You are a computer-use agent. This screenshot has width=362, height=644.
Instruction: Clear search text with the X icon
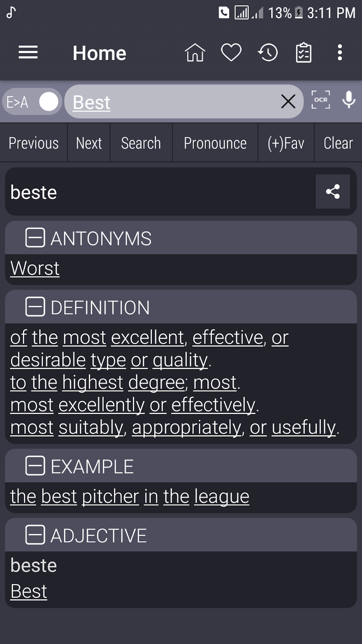tap(288, 102)
